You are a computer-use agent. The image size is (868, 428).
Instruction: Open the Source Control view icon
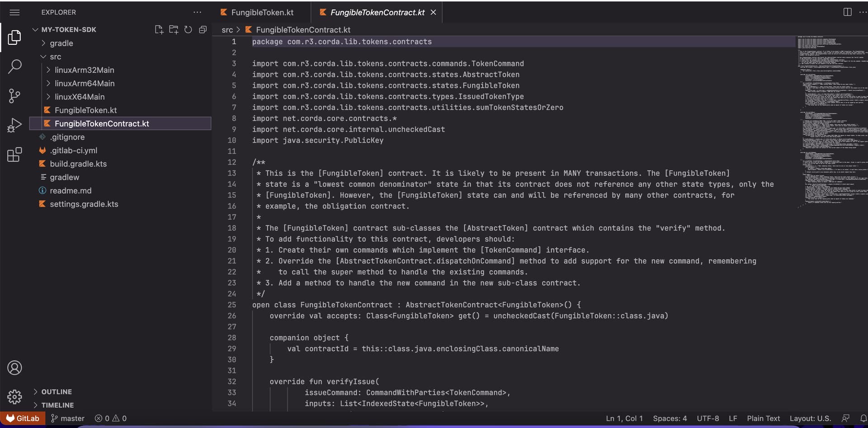pyautogui.click(x=14, y=96)
